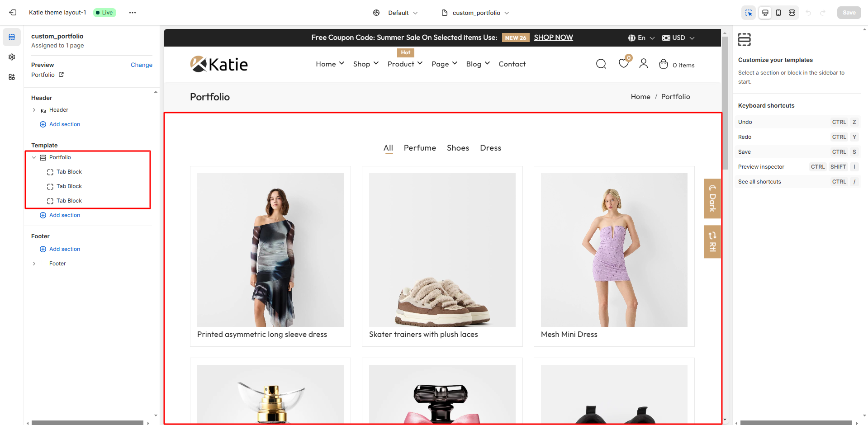Click the search magnifier in store header

601,64
